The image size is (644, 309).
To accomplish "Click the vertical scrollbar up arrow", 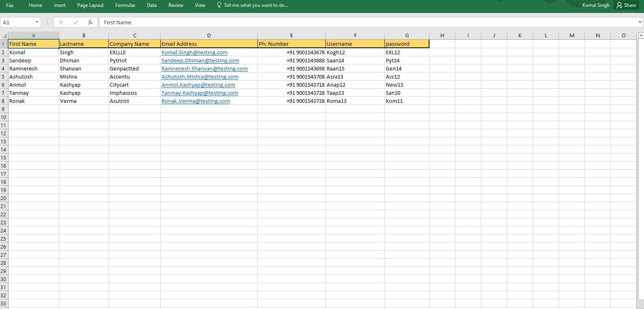I will 641,36.
